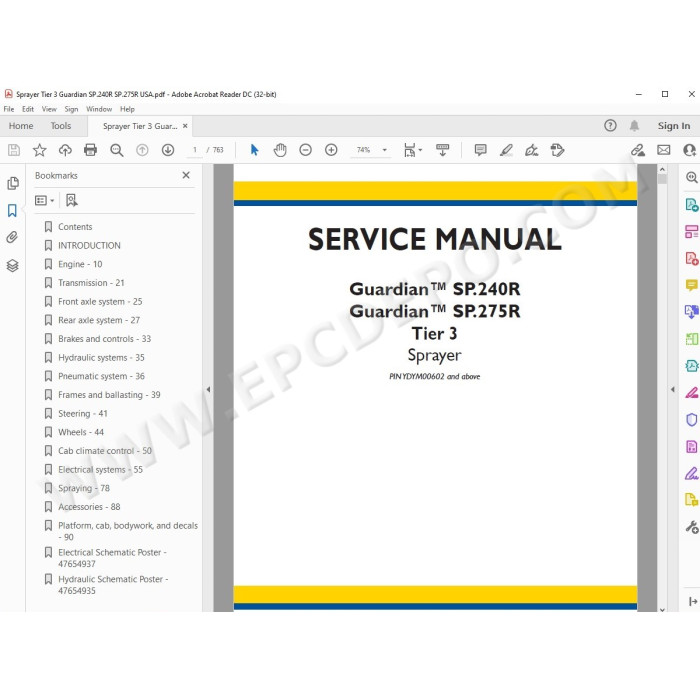Open Comment tool in right pane
Screen dimensions: 700x700
pyautogui.click(x=692, y=285)
